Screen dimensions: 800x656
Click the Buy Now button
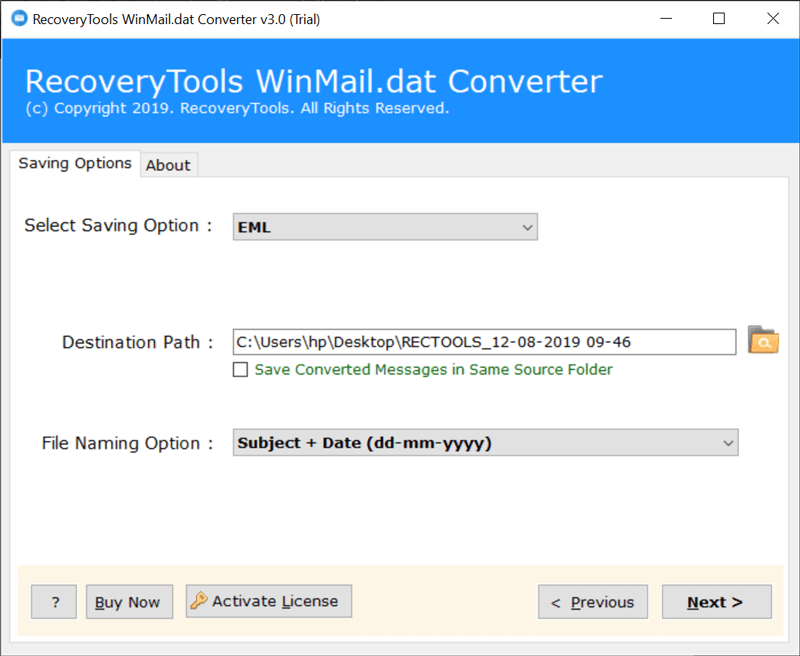[129, 602]
